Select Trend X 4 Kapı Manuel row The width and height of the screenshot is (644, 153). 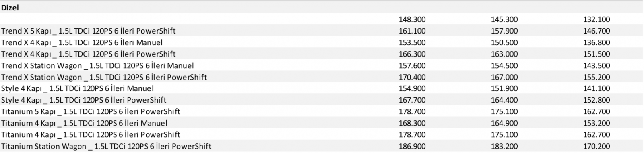point(322,42)
